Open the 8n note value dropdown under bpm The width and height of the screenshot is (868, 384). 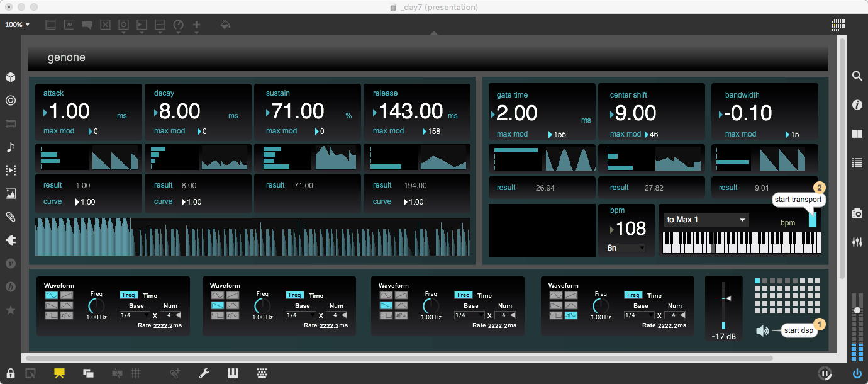pos(626,248)
